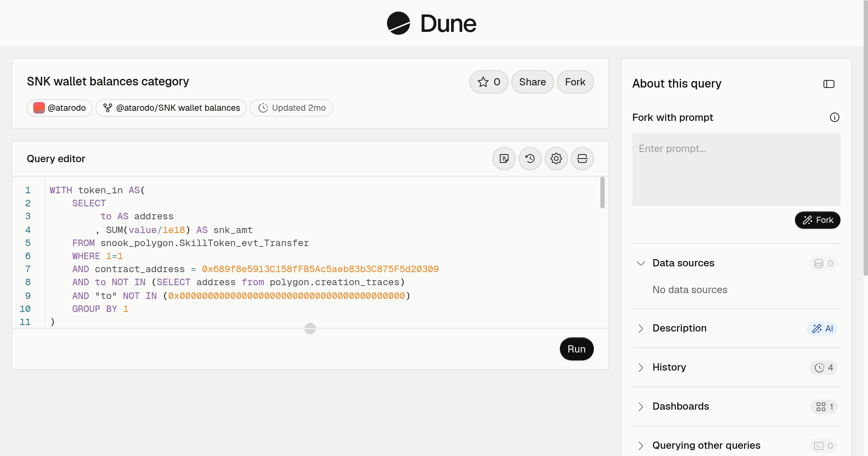Click the zero address on line 9

pos(286,296)
